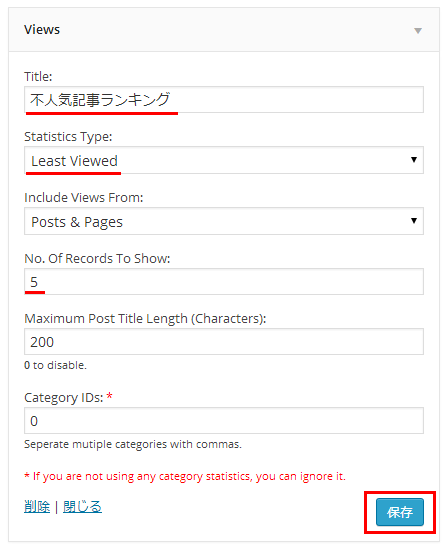This screenshot has height=548, width=447.
Task: Click the red category statistics note
Action: [x=185, y=476]
